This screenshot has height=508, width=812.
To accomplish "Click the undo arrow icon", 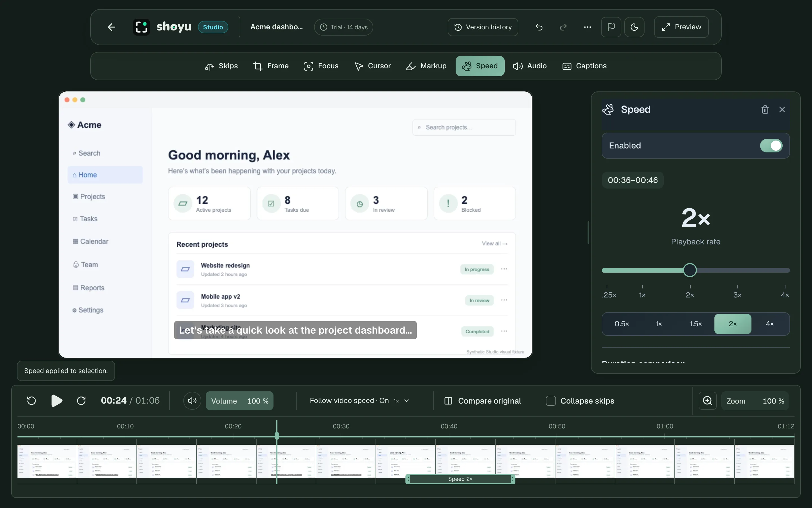I will tap(539, 27).
